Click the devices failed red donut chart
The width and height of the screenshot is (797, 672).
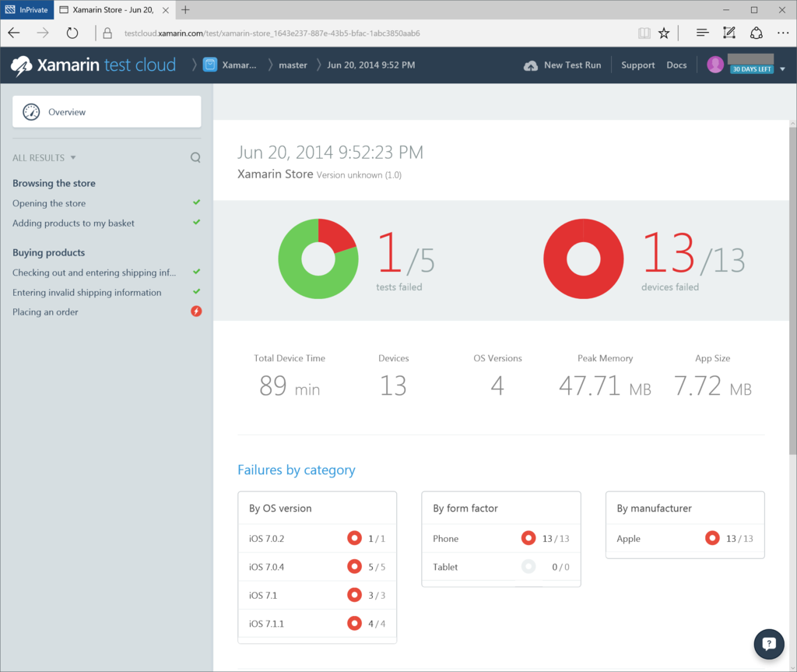584,259
